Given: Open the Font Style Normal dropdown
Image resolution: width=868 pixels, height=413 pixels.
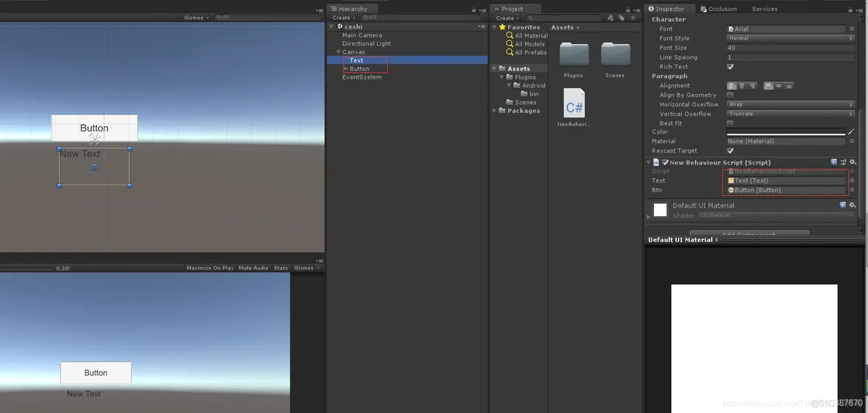Looking at the screenshot, I should (x=790, y=38).
